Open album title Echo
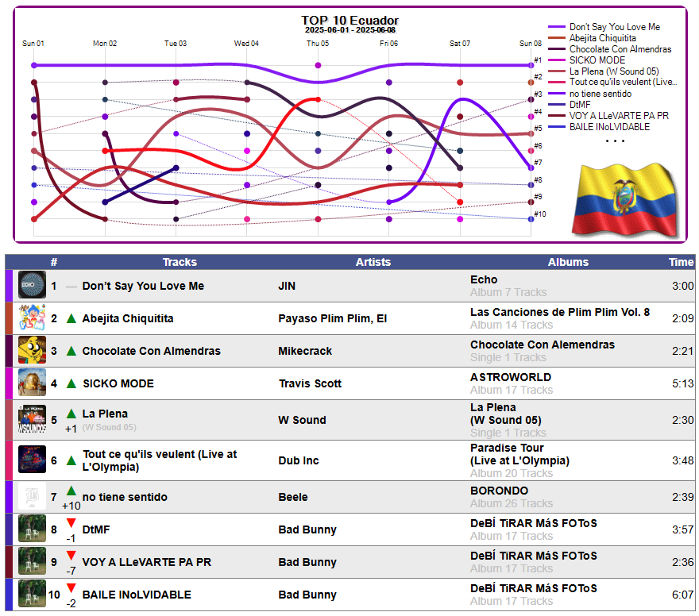699x616 pixels. (484, 279)
